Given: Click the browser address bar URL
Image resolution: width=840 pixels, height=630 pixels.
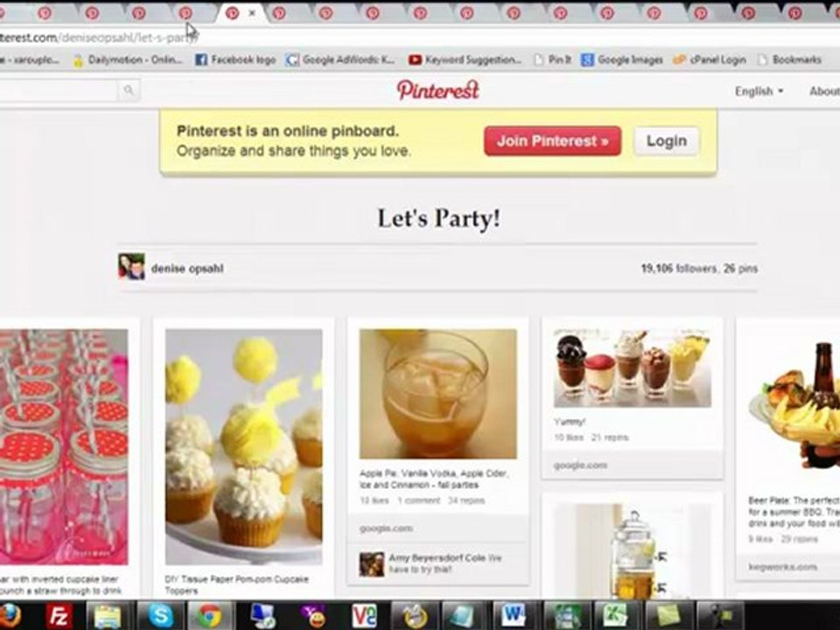Looking at the screenshot, I should point(99,38).
